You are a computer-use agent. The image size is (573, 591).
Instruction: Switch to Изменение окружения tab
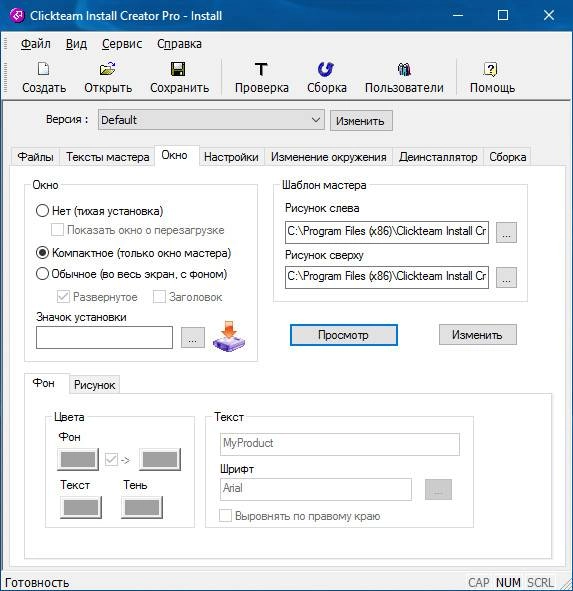pyautogui.click(x=328, y=157)
